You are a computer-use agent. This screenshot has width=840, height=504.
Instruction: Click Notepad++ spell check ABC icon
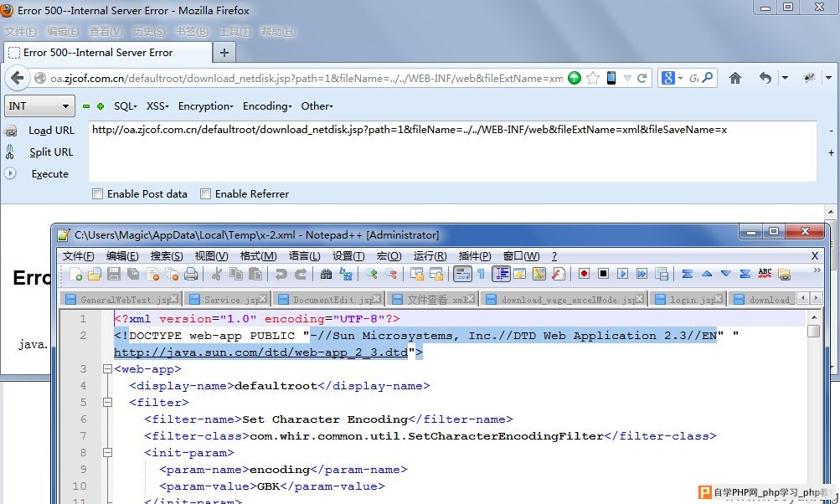(765, 275)
